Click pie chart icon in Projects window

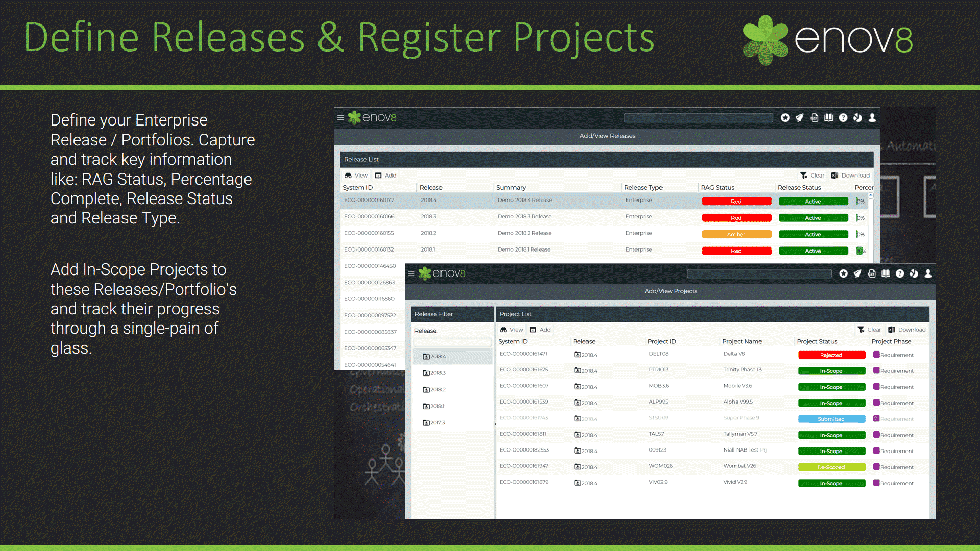click(914, 273)
